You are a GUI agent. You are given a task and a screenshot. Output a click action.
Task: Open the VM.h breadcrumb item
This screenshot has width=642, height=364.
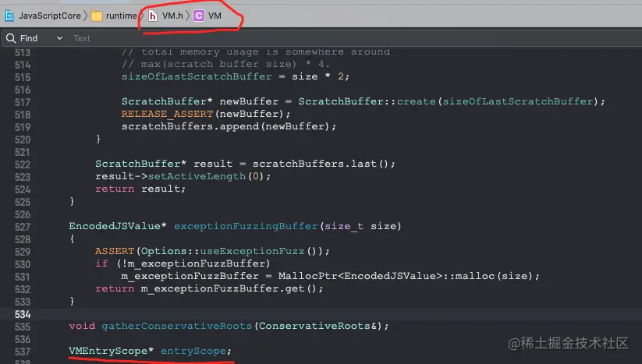point(172,16)
